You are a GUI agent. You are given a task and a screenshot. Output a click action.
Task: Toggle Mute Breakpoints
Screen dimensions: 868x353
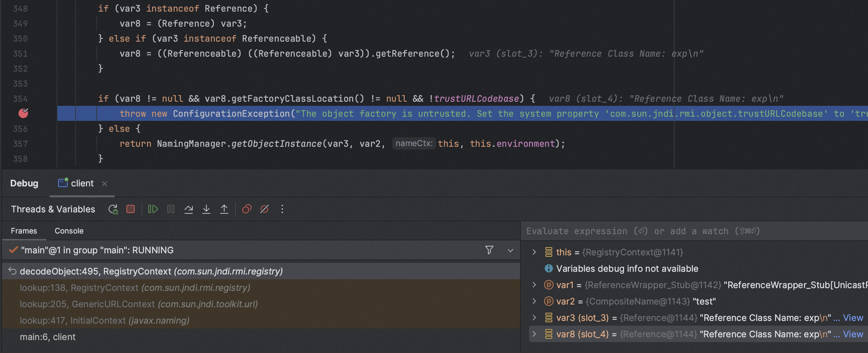[x=265, y=209]
